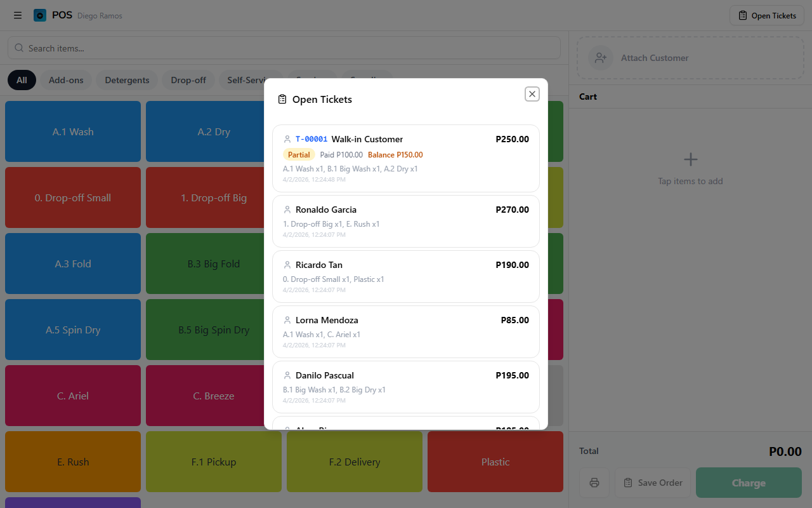
Task: Select the Detergents category tab
Action: point(127,80)
